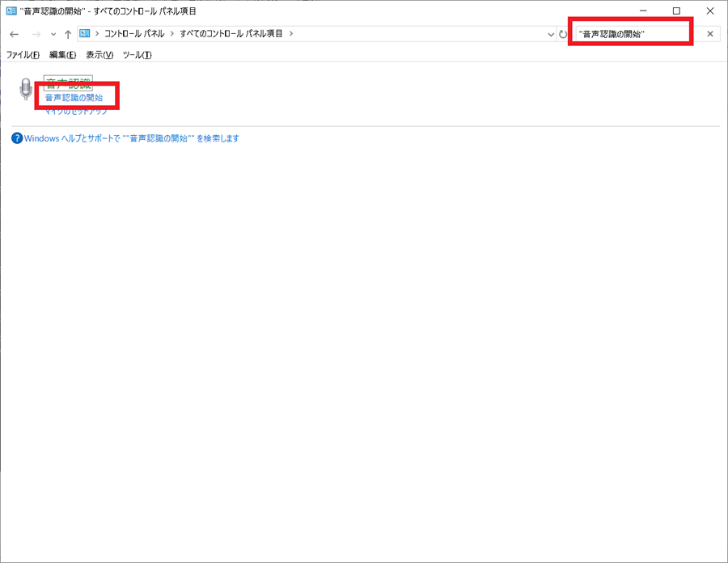Open the recent locations dropdown arrow
The width and height of the screenshot is (728, 563).
pos(53,34)
